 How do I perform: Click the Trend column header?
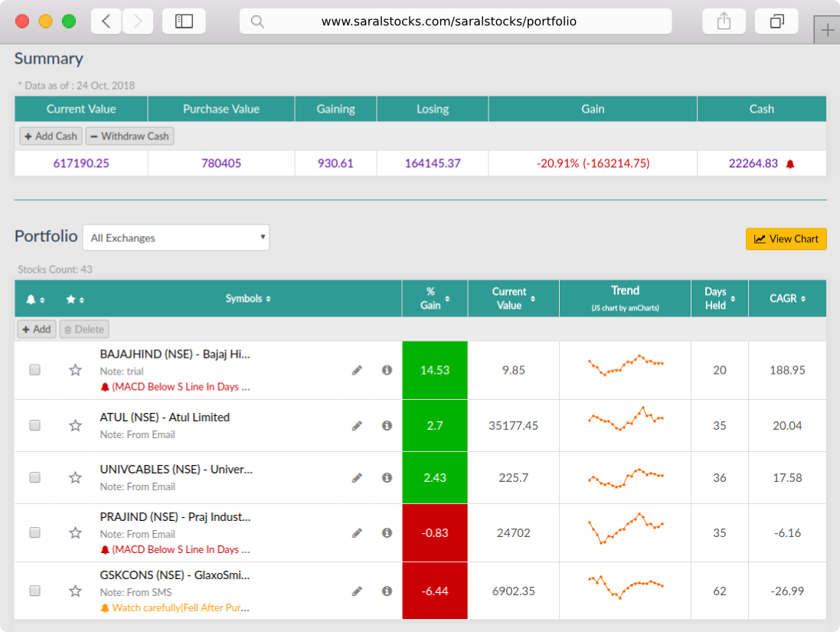pos(625,299)
